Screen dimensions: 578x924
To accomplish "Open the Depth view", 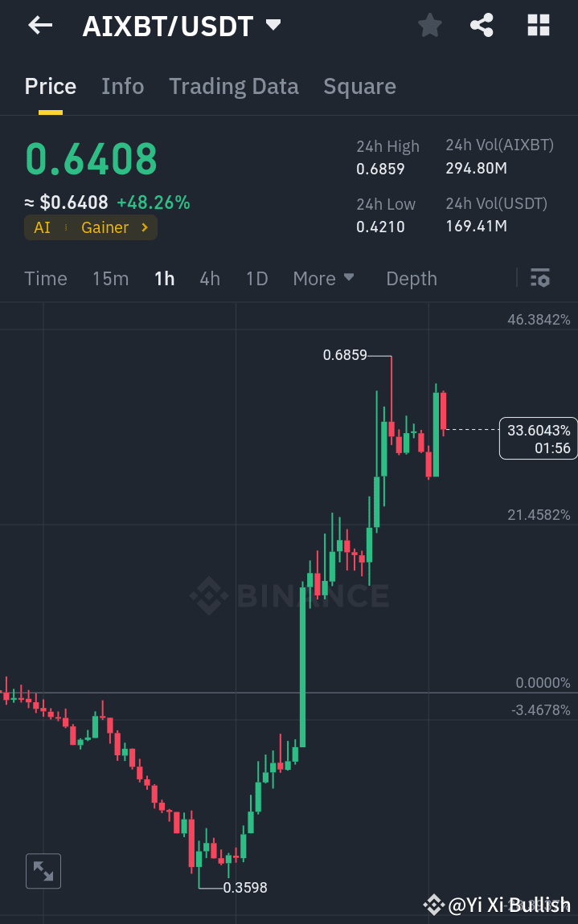I will [x=411, y=278].
